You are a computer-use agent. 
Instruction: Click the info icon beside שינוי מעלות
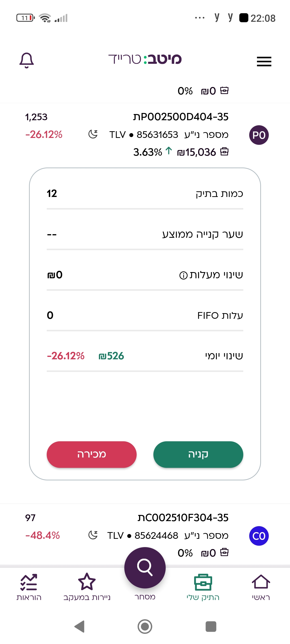183,275
